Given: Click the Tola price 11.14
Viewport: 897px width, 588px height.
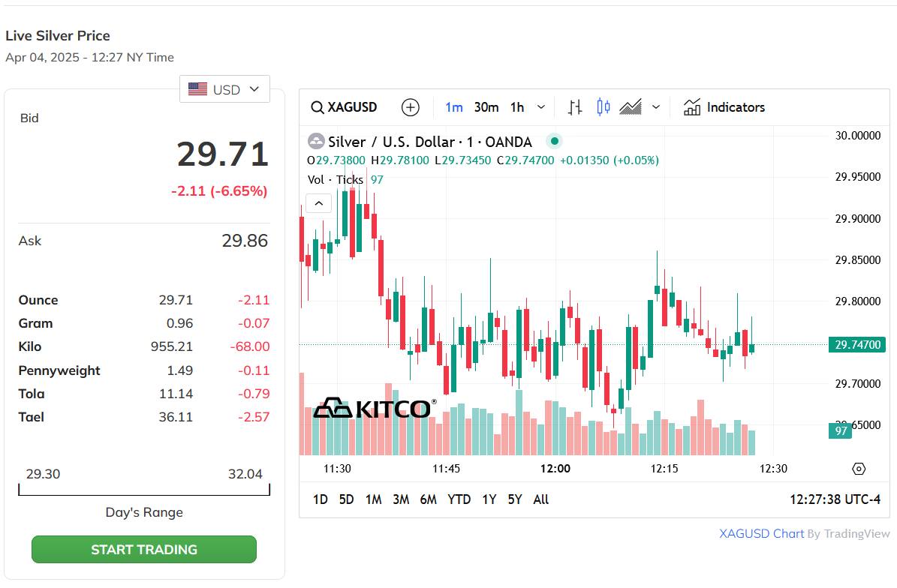Looking at the screenshot, I should [176, 394].
